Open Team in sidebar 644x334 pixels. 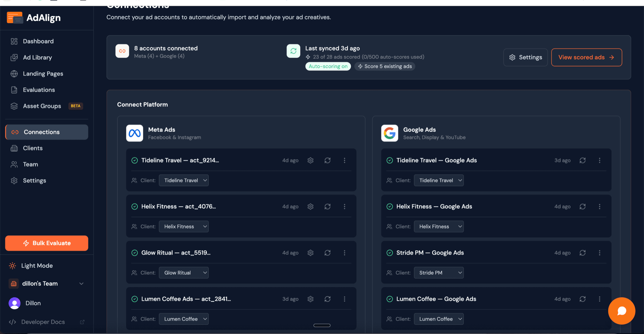[47, 164]
